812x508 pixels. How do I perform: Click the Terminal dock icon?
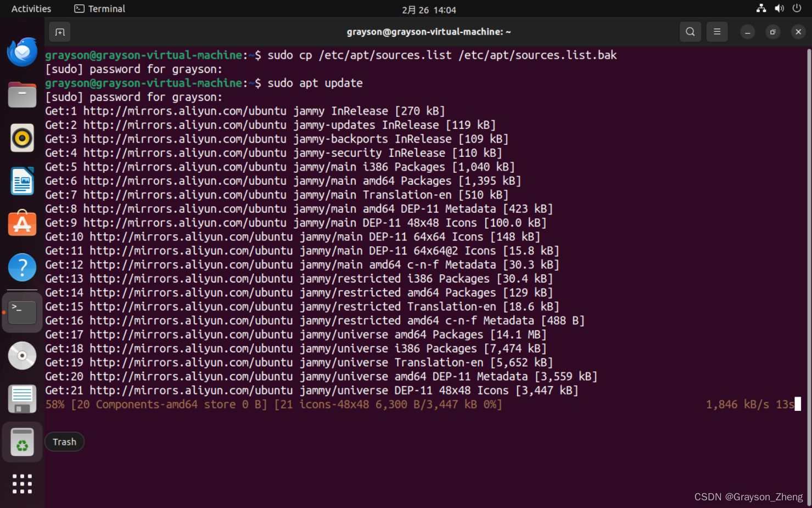(x=22, y=312)
